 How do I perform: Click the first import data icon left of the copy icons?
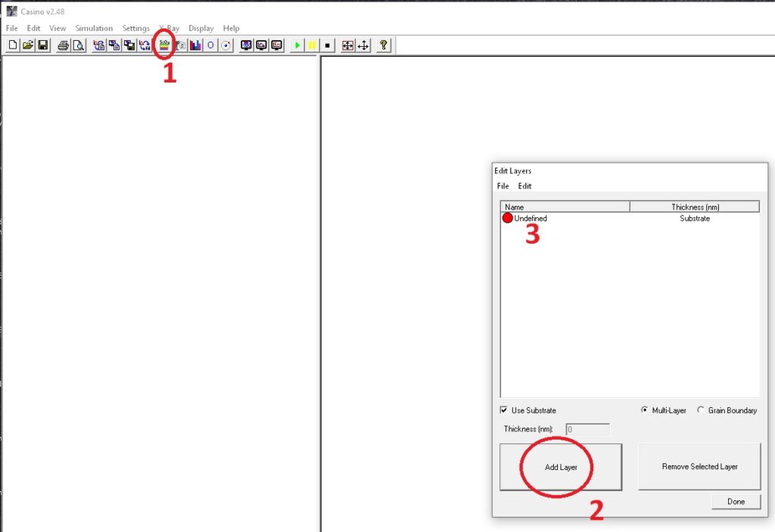coord(99,45)
